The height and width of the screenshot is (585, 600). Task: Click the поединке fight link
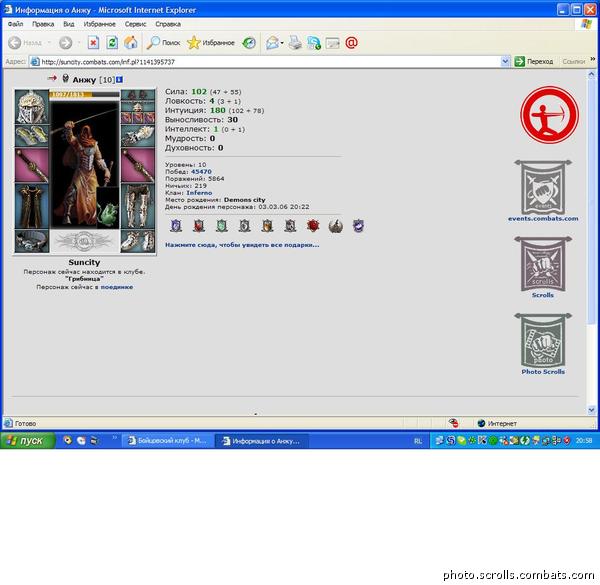117,287
